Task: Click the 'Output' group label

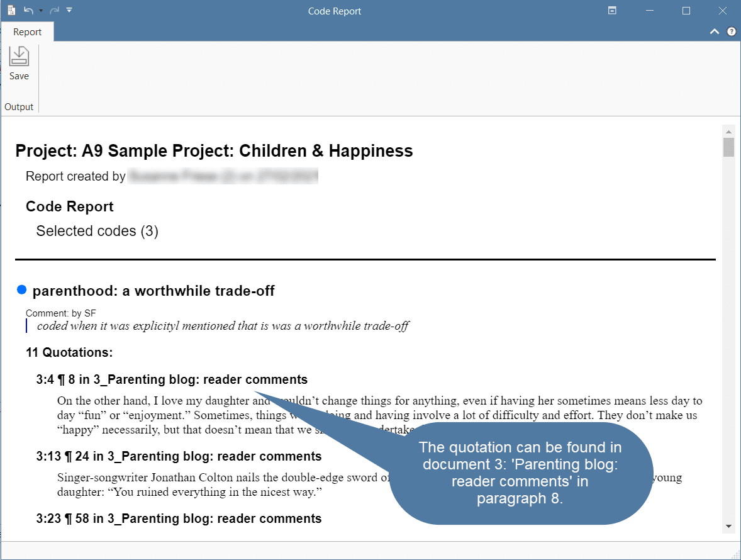Action: 19,107
